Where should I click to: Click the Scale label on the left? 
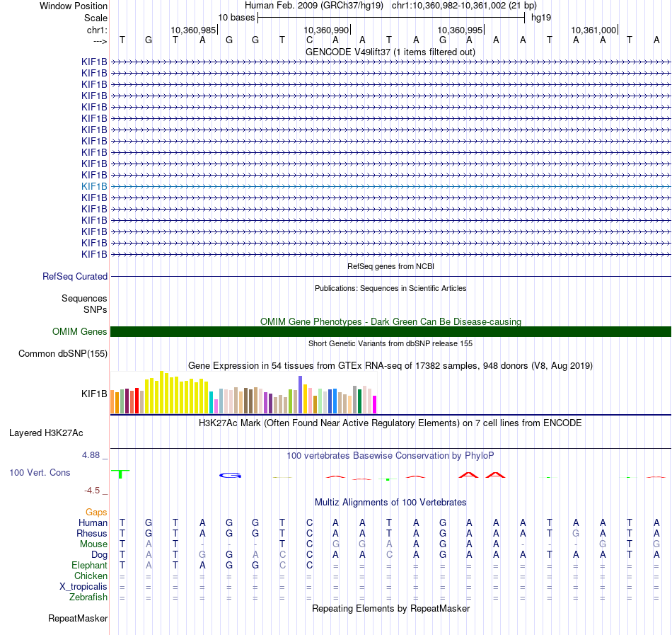[96, 18]
